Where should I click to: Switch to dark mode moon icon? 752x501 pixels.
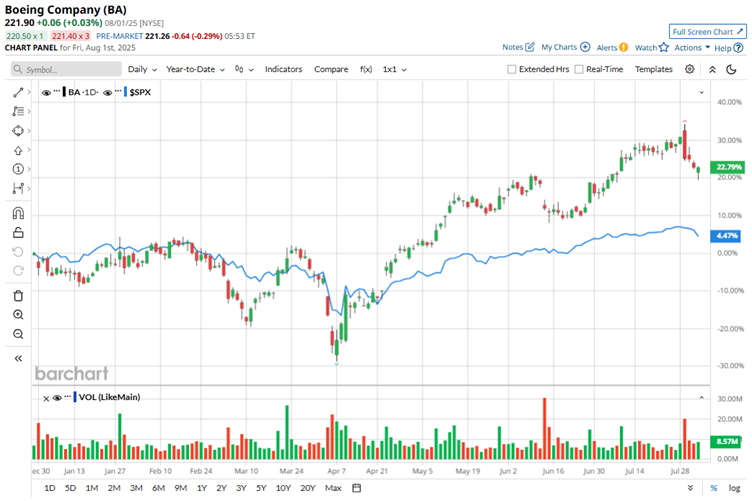coord(731,70)
